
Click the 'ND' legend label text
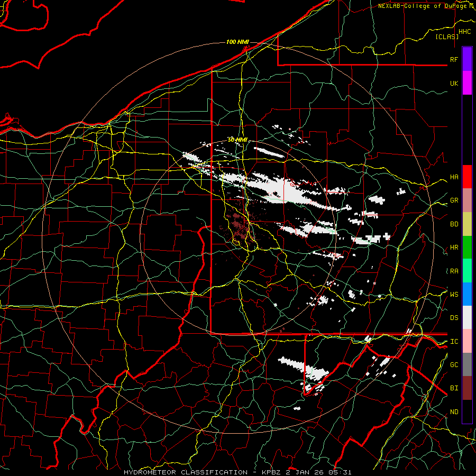coord(454,412)
